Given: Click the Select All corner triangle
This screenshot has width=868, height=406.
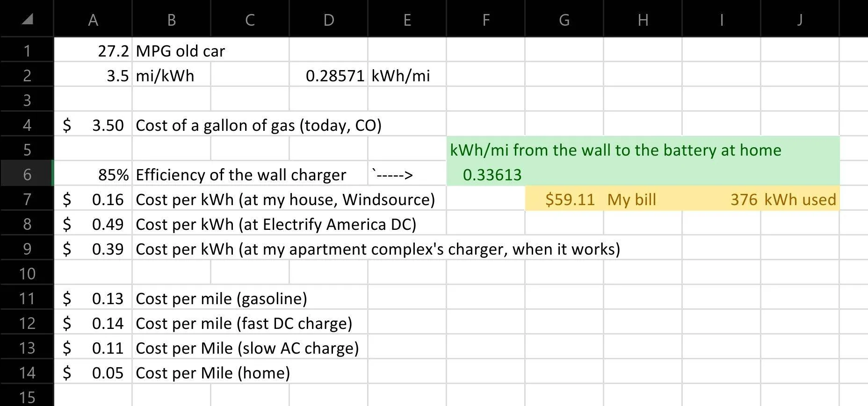Looking at the screenshot, I should coord(27,19).
